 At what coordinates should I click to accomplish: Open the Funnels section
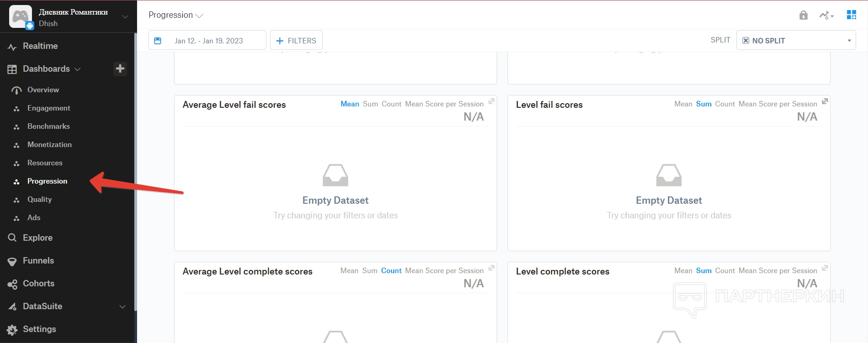click(x=38, y=261)
